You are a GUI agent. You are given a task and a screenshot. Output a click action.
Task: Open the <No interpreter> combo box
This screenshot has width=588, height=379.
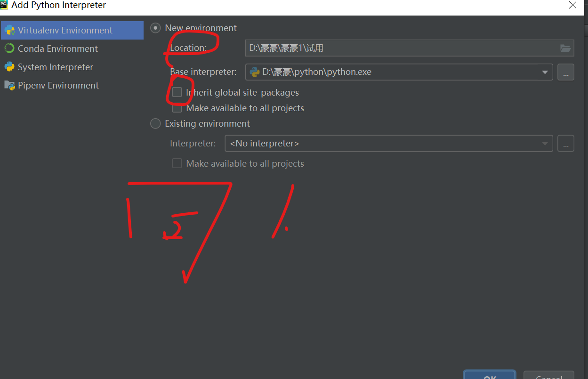click(388, 144)
